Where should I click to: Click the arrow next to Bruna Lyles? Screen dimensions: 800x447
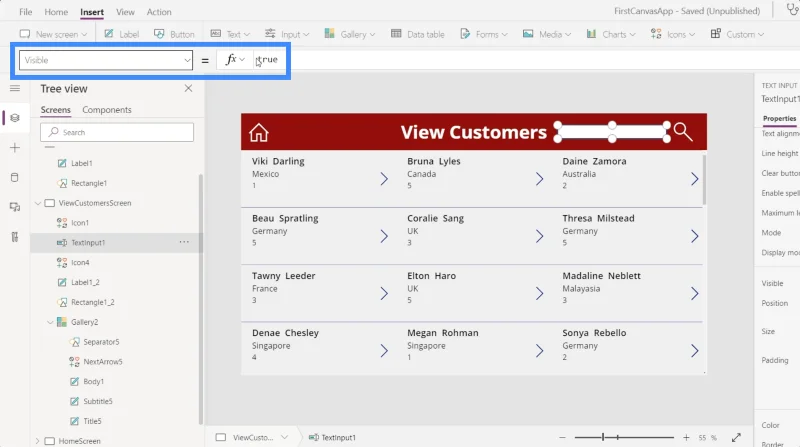(x=539, y=179)
